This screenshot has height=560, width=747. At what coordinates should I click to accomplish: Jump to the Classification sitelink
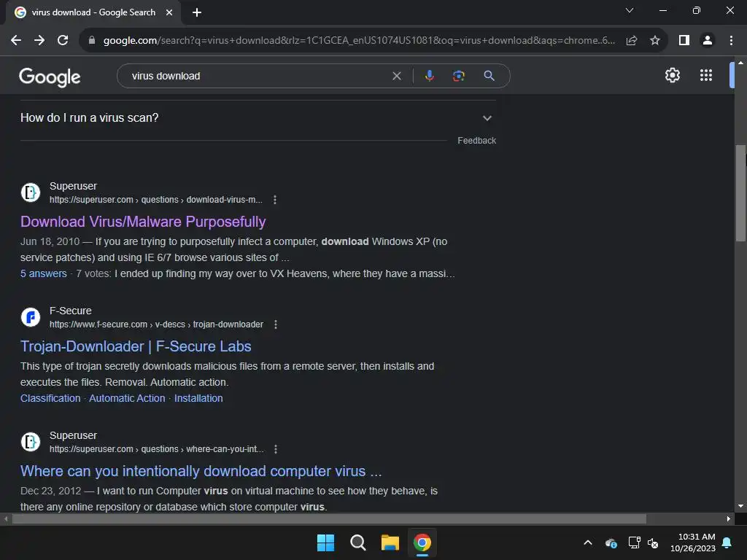coord(50,399)
